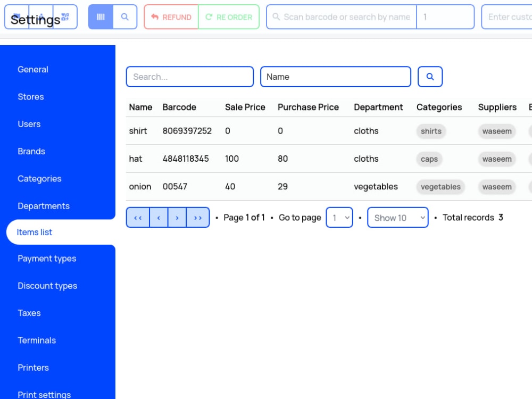
Task: Open the widgets icon button beside Settings
Action: coord(65,17)
